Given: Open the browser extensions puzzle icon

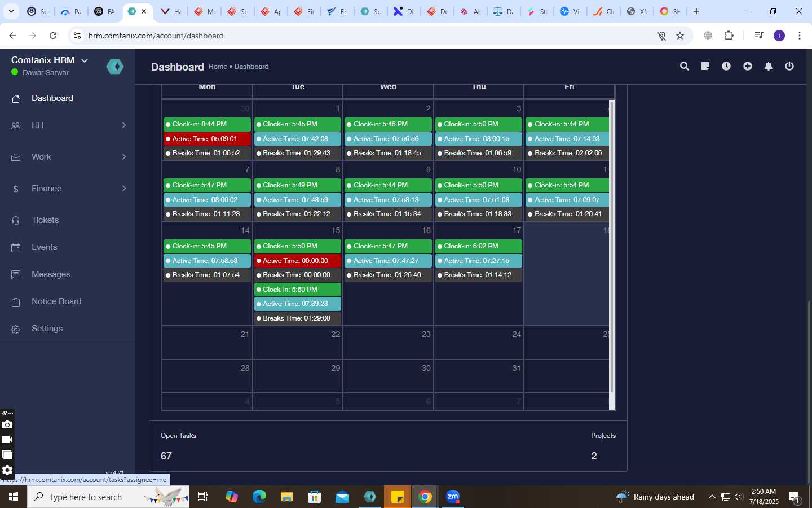Looking at the screenshot, I should pos(729,36).
